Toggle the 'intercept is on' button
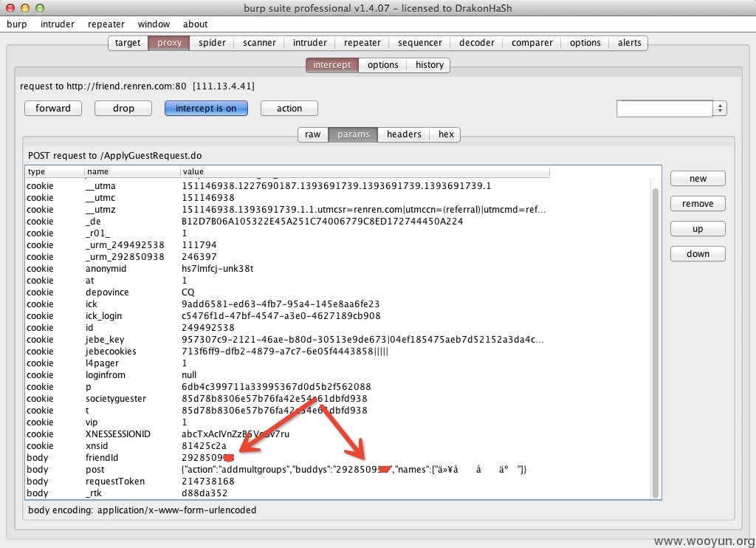Image resolution: width=756 pixels, height=548 pixels. 206,109
